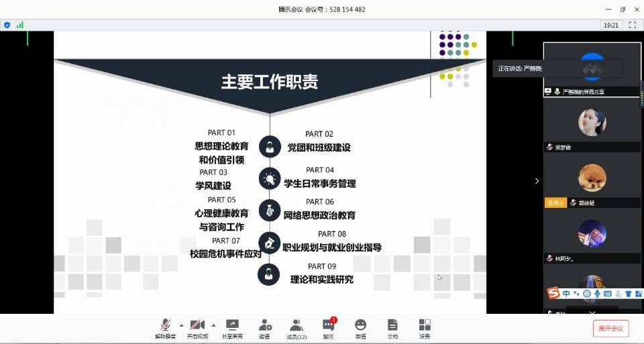Click the network signal strength icon
Screen dimensions: 644x344
point(20,25)
